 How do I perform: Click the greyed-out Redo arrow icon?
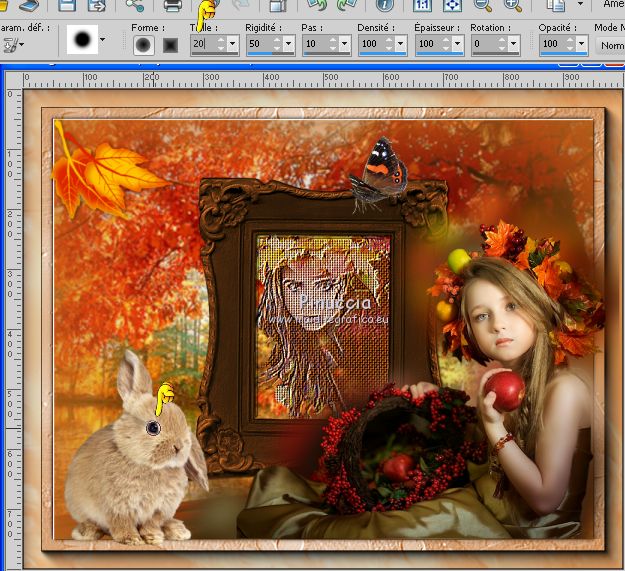pos(241,5)
